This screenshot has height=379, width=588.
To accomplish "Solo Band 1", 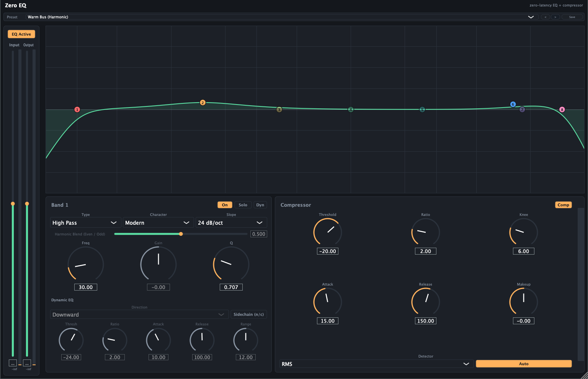I will (243, 205).
